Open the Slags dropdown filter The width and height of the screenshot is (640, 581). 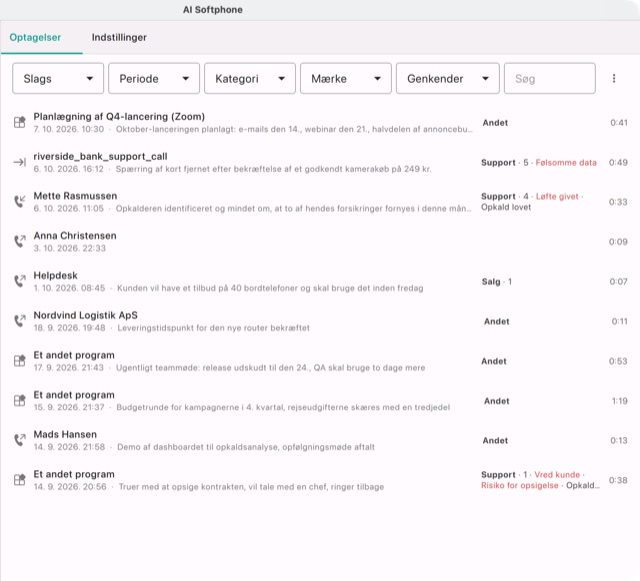tap(58, 78)
